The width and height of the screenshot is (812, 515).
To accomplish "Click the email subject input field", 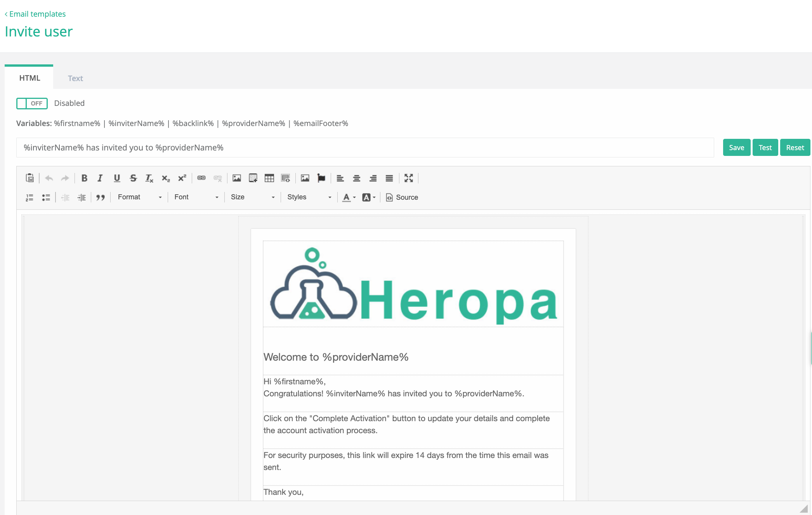I will pos(365,148).
